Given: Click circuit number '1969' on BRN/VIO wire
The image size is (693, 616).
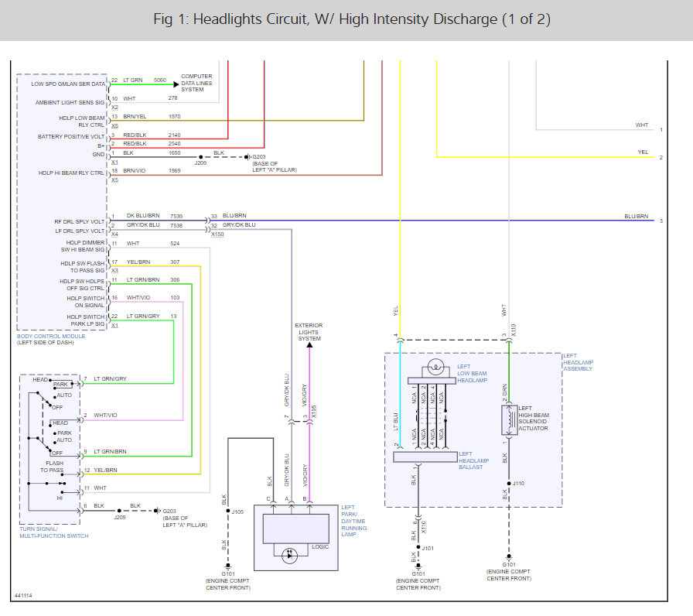Looking at the screenshot, I should coord(175,171).
